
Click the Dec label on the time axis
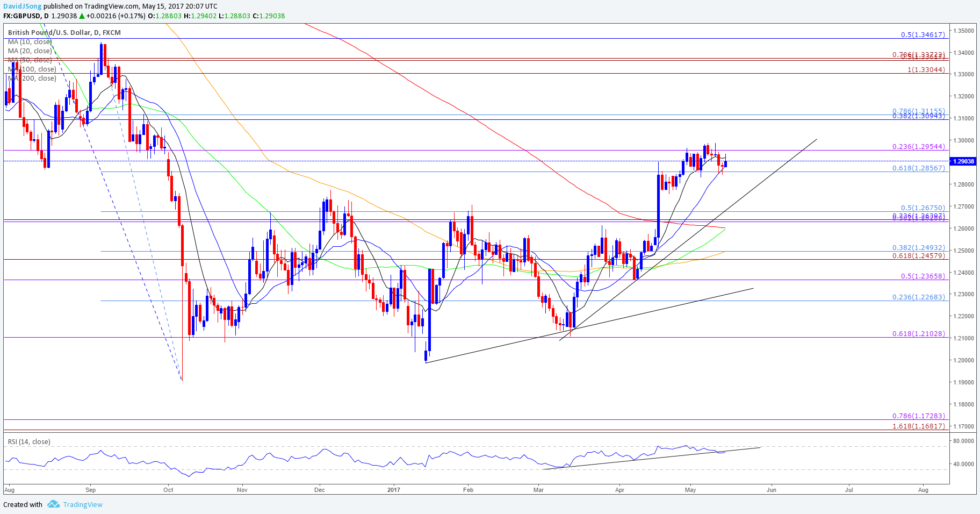coord(320,490)
